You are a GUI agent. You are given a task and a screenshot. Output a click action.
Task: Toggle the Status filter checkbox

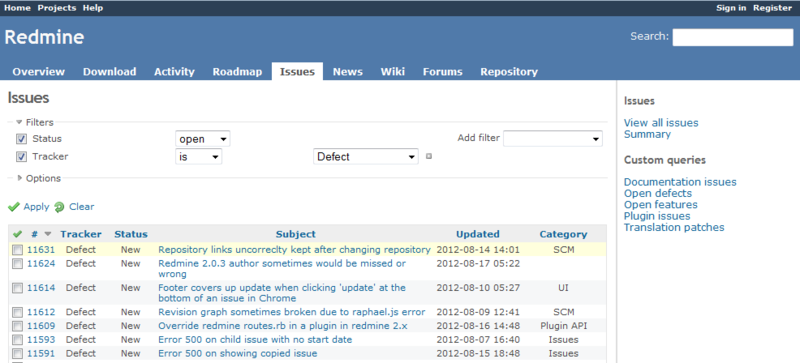click(21, 139)
